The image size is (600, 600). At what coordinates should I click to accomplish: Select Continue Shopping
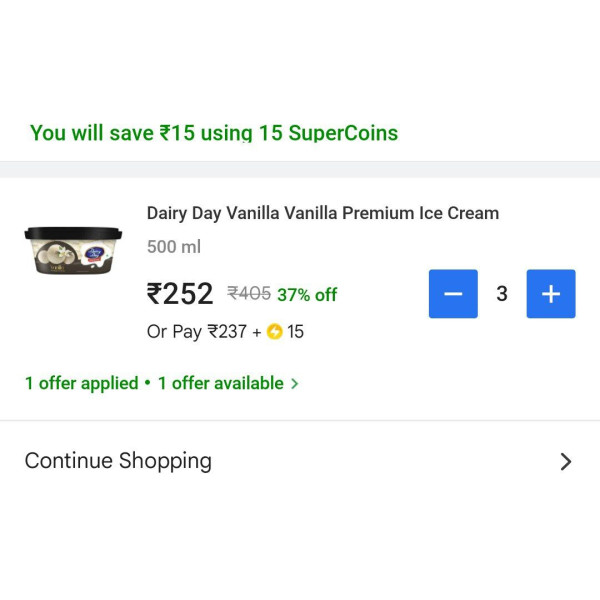(300, 461)
